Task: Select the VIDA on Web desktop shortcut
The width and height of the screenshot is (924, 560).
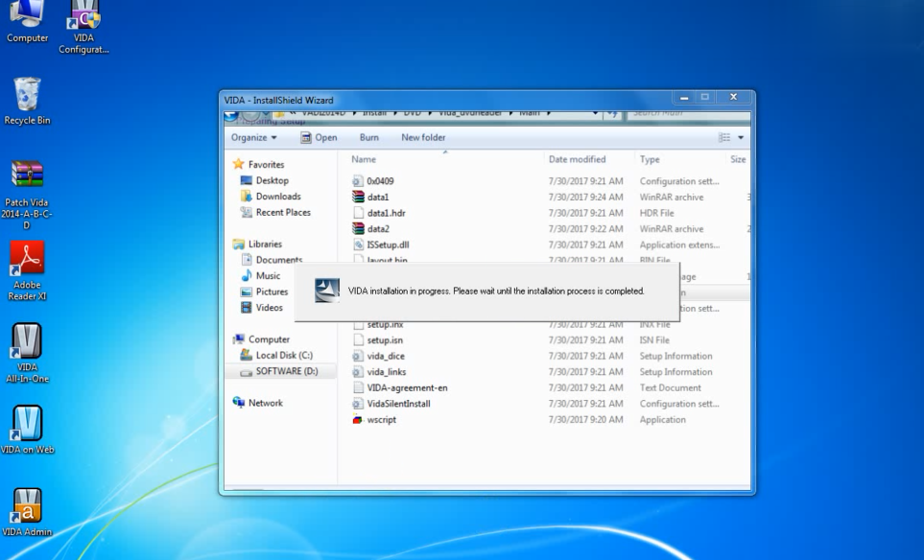Action: 27,431
